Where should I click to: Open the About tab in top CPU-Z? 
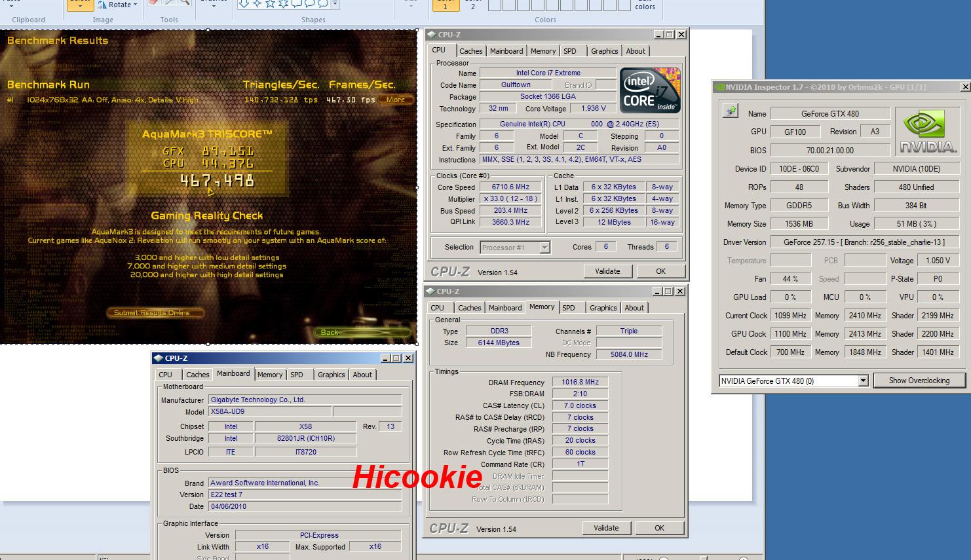[636, 51]
